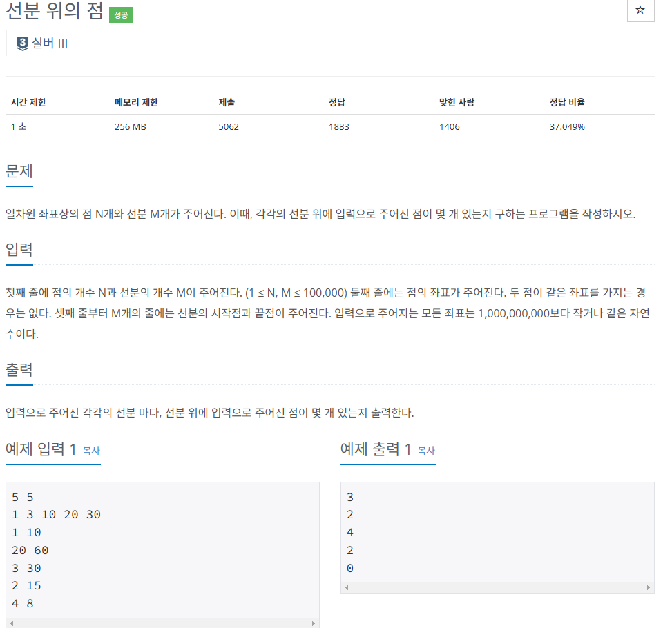Screen dimensions: 672x628
Task: Click right scroll arrow of sample output box
Action: [x=648, y=588]
